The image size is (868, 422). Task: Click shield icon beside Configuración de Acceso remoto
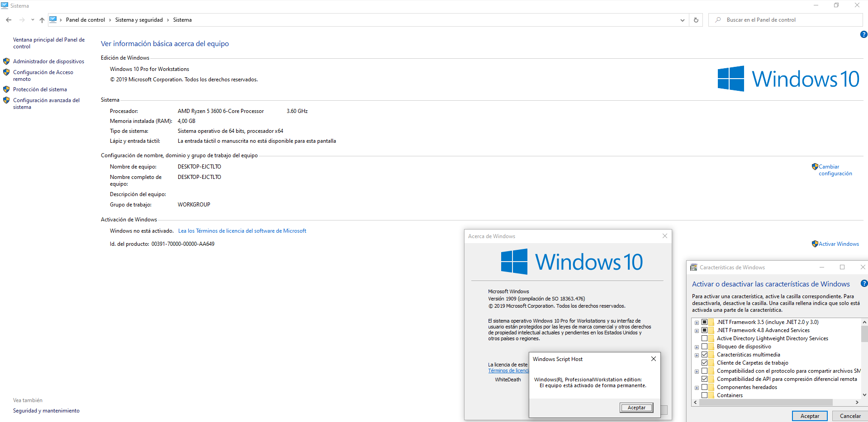coord(6,72)
